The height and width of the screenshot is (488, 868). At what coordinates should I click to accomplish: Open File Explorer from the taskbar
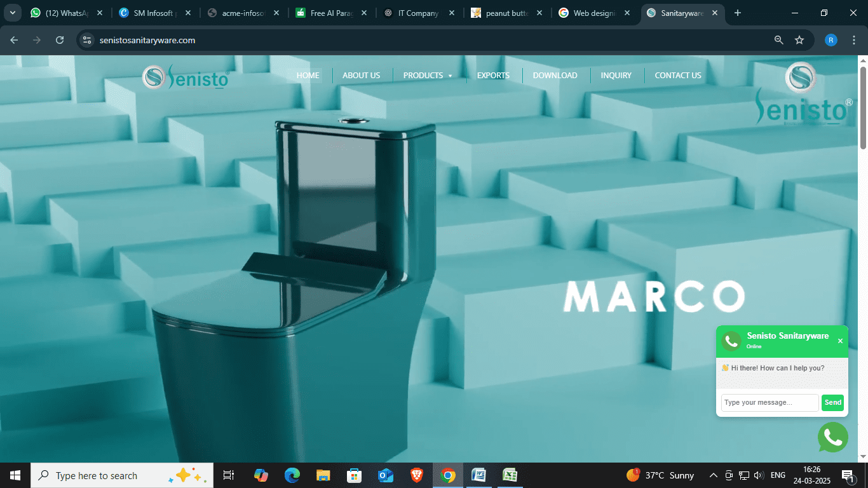(x=323, y=475)
